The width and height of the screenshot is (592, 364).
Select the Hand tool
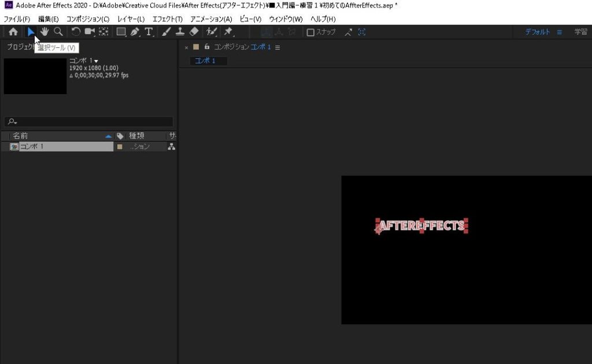click(45, 32)
